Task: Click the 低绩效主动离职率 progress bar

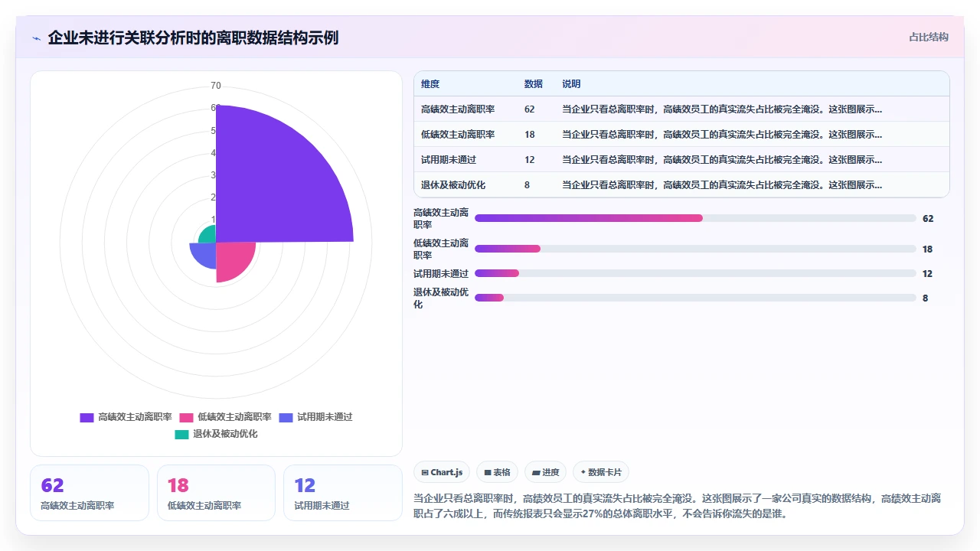Action: point(695,249)
